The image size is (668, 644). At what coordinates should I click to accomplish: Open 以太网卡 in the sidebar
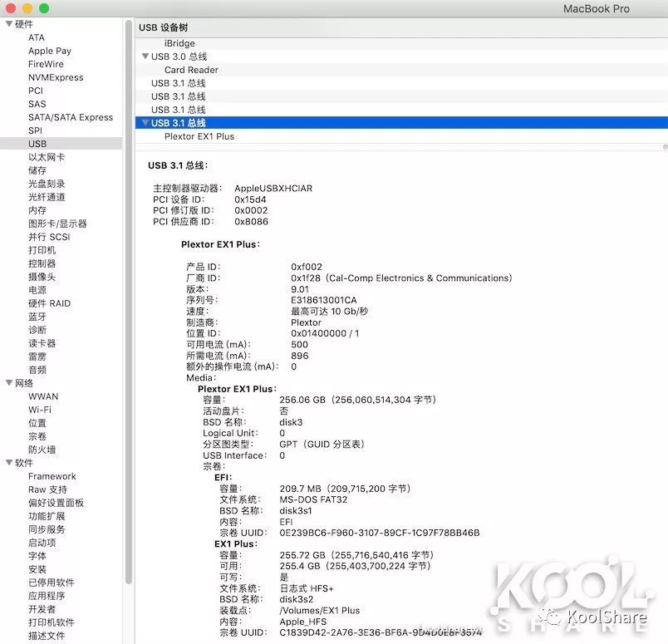(47, 157)
